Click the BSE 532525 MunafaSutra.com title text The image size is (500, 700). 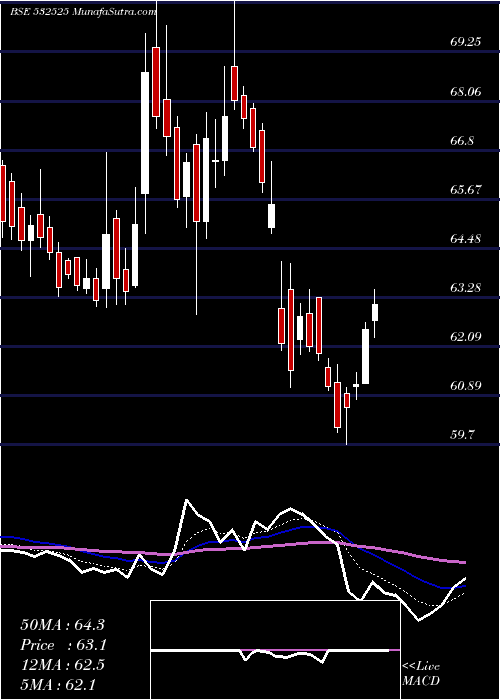tap(83, 12)
